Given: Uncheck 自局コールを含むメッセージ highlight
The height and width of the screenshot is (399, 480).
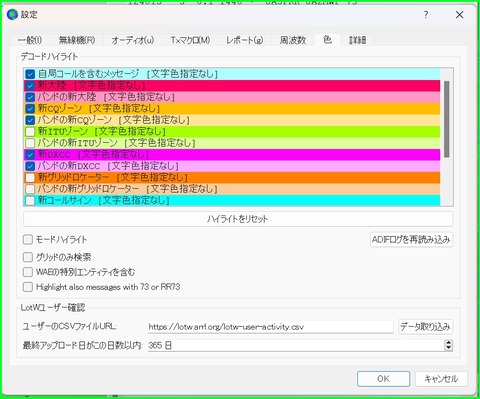Looking at the screenshot, I should tap(30, 74).
